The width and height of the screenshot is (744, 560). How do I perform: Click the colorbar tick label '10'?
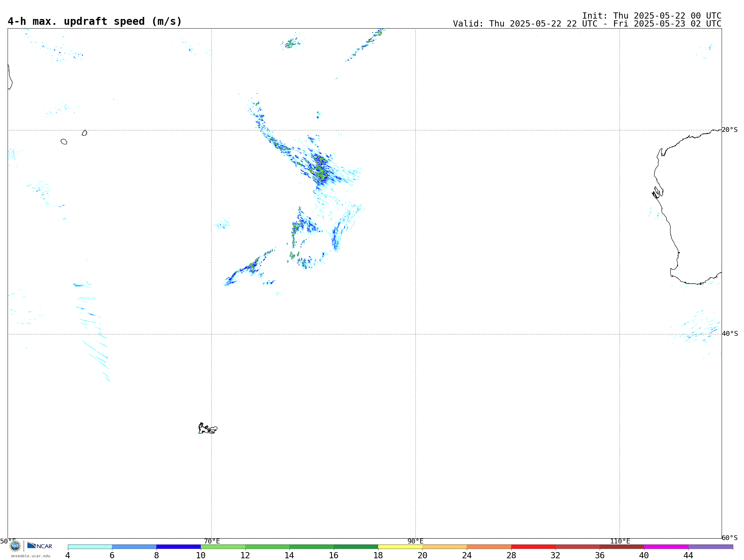(201, 555)
